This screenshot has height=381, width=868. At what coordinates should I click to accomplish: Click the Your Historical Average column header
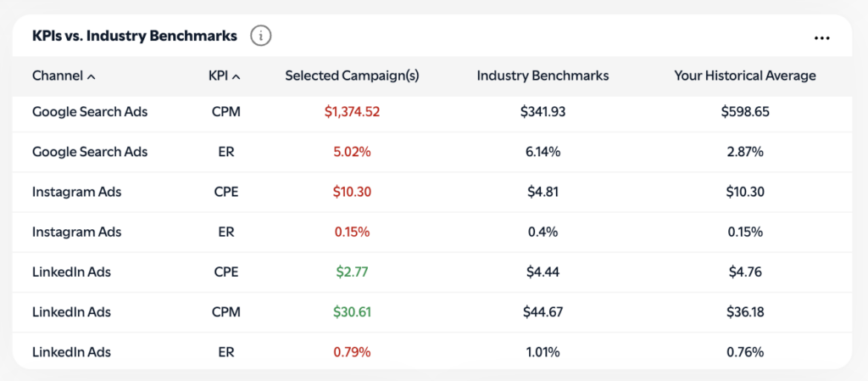(x=745, y=76)
